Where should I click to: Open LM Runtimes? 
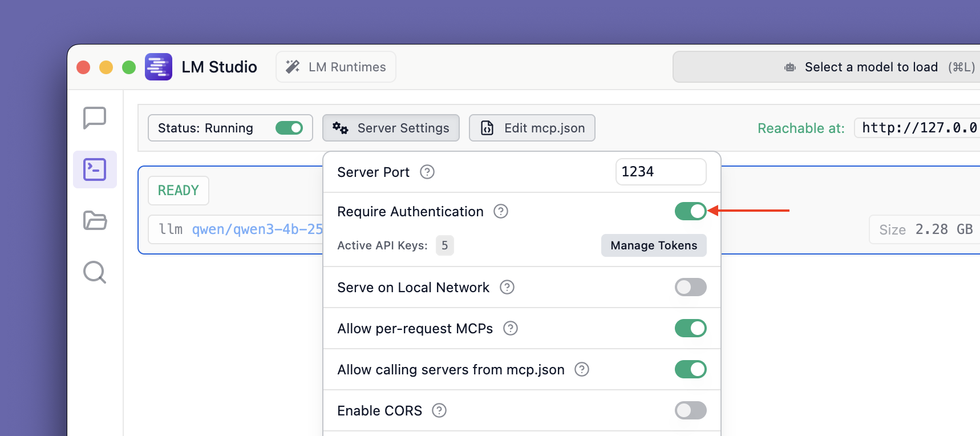tap(336, 67)
